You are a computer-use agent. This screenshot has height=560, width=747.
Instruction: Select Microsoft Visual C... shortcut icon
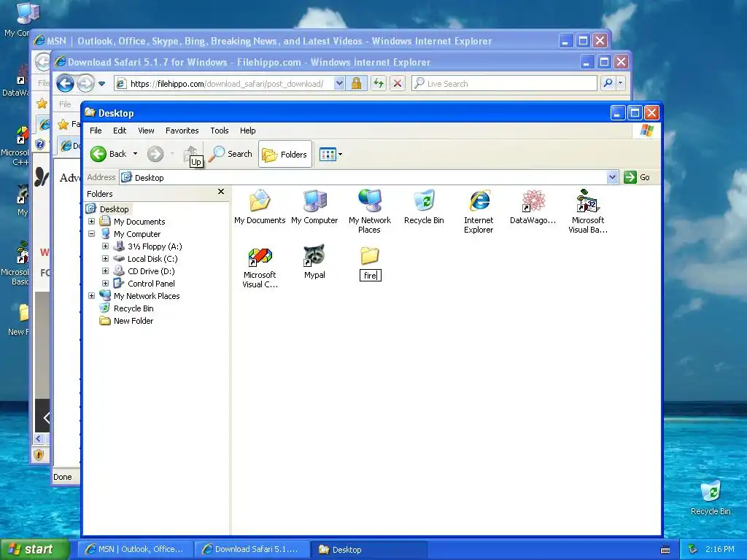(260, 268)
